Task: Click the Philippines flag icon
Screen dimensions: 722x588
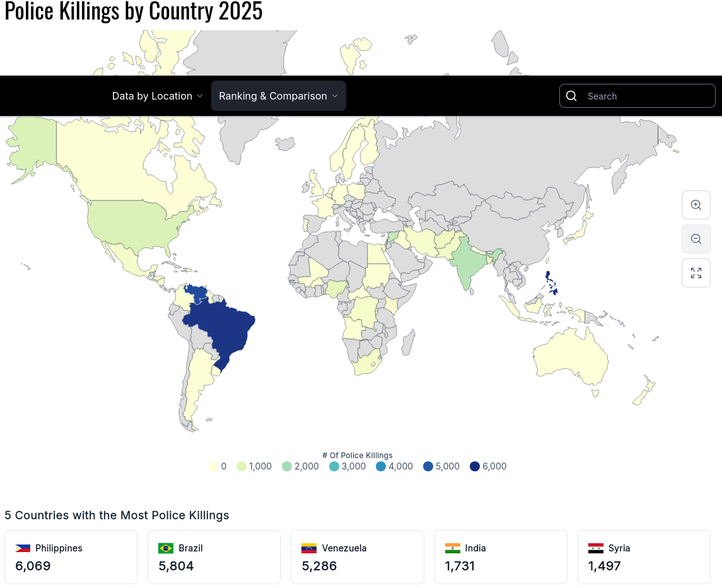Action: [23, 548]
